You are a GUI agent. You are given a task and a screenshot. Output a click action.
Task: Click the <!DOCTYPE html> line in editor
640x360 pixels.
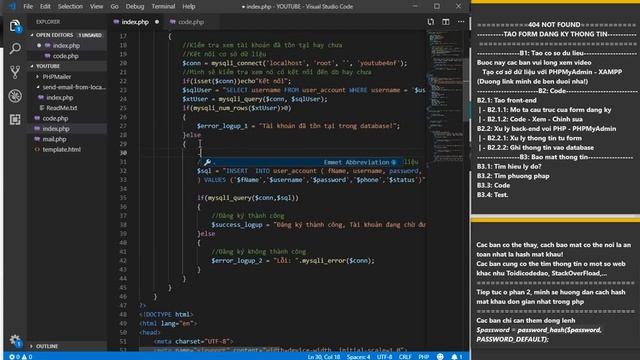(x=166, y=315)
